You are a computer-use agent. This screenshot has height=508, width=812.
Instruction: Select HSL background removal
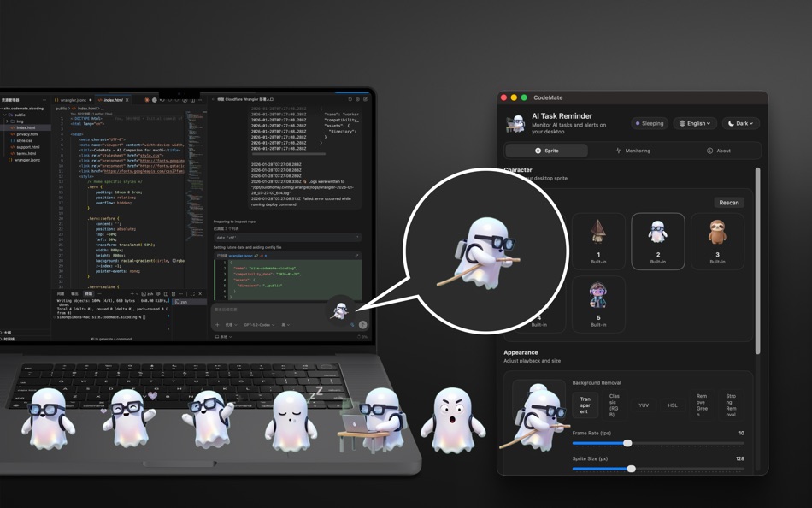pyautogui.click(x=672, y=405)
